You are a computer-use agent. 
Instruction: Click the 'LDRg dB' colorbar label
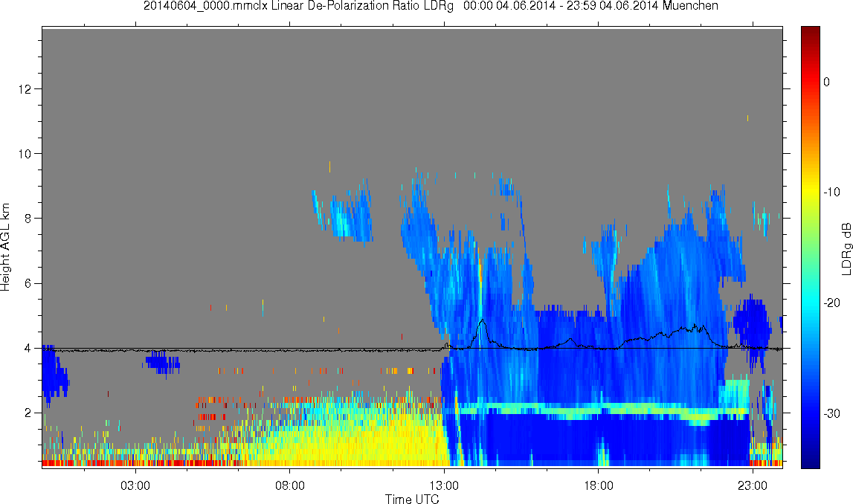[x=846, y=248]
